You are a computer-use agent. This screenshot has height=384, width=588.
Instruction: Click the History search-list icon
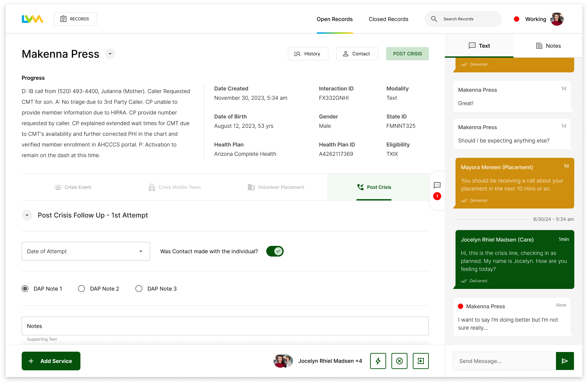click(297, 54)
